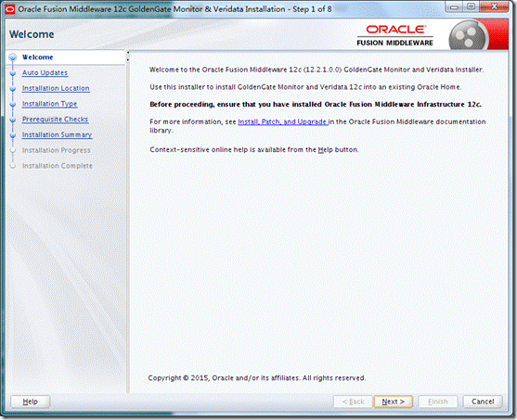This screenshot has height=420, width=517.
Task: Select the Welcome step in sidebar
Action: click(37, 57)
